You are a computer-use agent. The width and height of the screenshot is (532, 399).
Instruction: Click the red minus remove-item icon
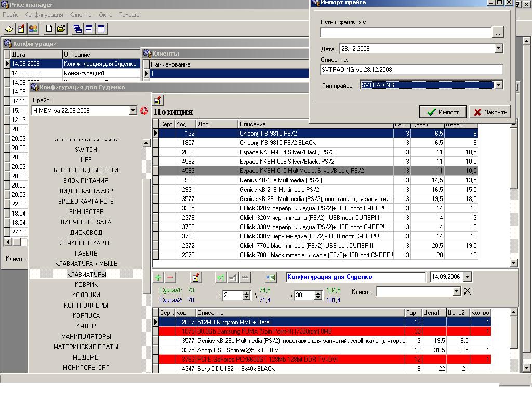point(170,277)
